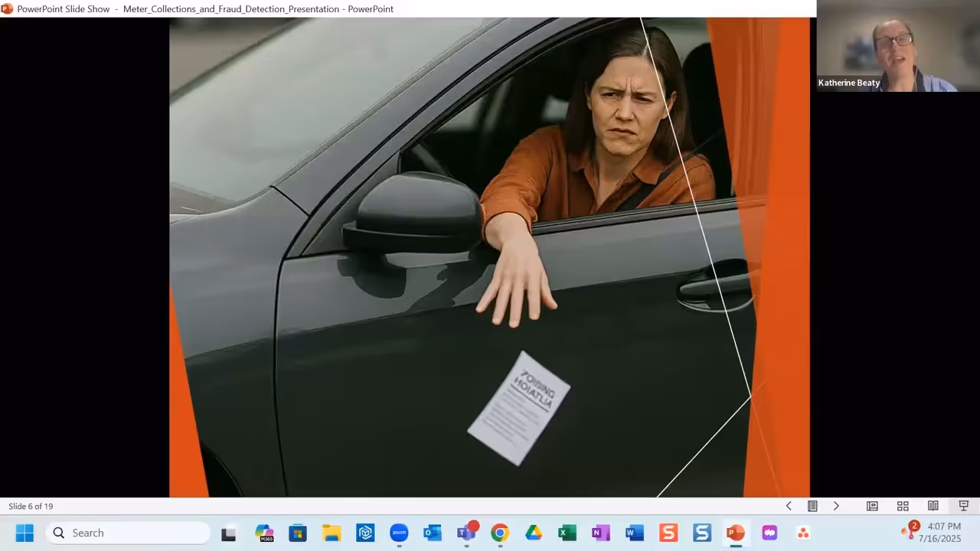
Task: Click the Slide Show view icon
Action: [x=964, y=506]
